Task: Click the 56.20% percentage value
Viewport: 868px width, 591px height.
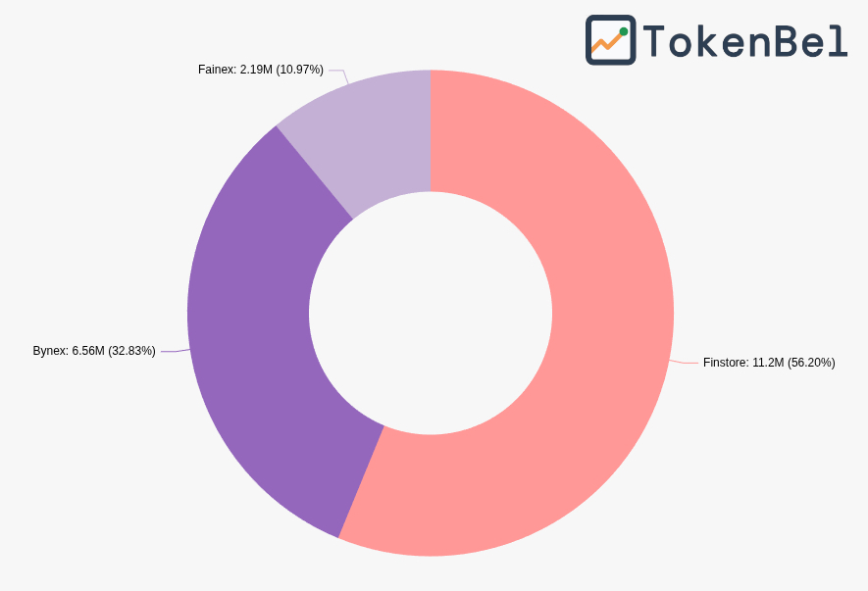Action: tap(811, 363)
